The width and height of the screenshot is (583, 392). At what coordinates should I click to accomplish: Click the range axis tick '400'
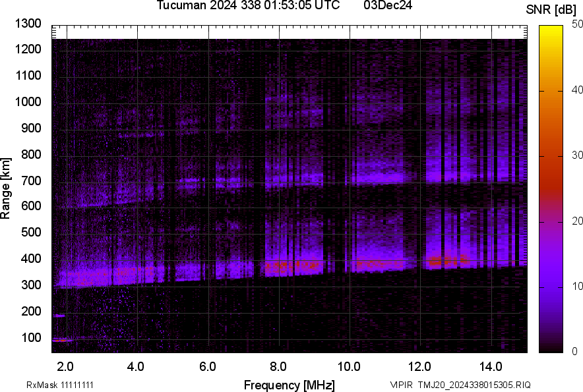[31, 259]
